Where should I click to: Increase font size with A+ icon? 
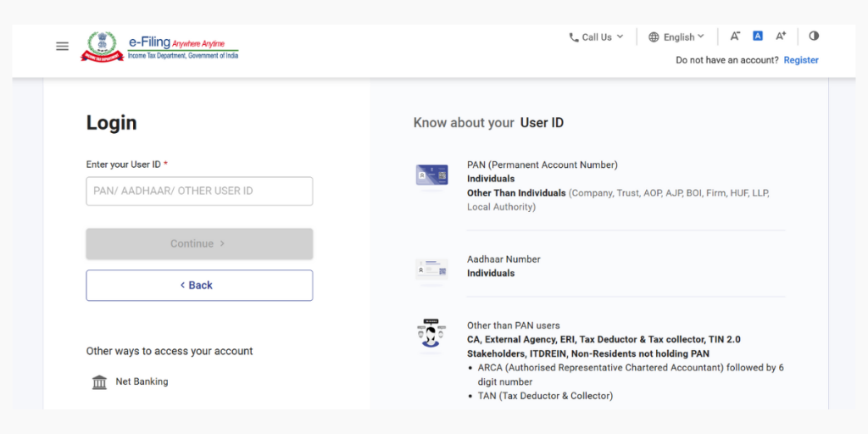(x=781, y=36)
